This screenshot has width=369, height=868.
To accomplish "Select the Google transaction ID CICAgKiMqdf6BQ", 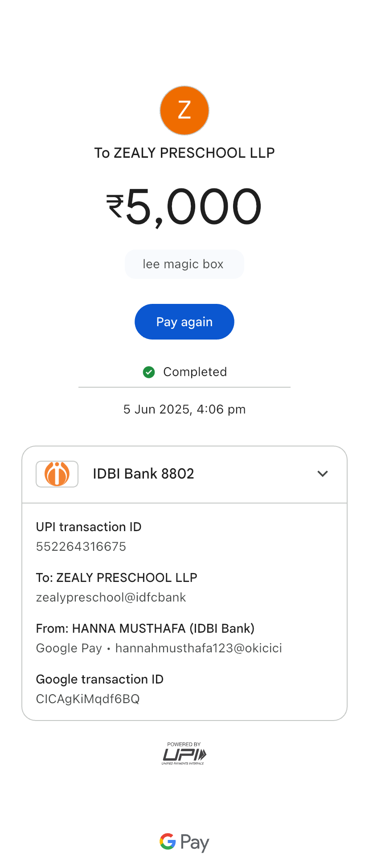I will [x=88, y=699].
